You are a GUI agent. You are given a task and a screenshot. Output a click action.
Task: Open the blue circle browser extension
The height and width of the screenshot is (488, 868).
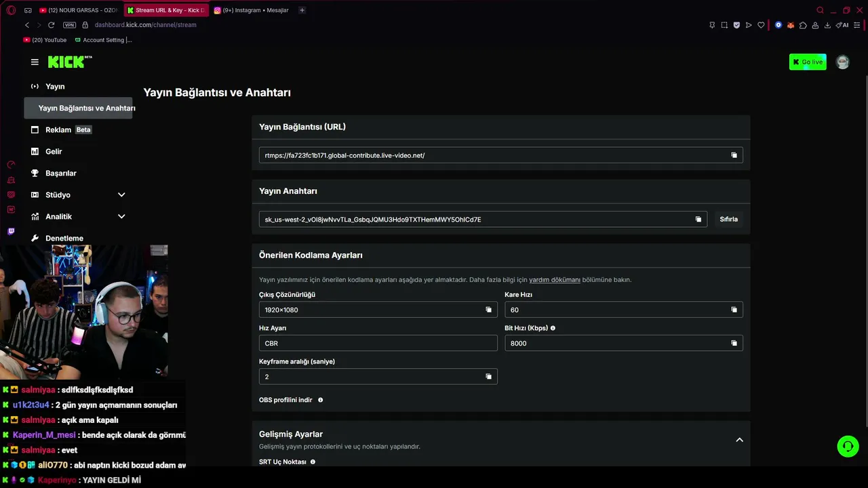(x=778, y=25)
